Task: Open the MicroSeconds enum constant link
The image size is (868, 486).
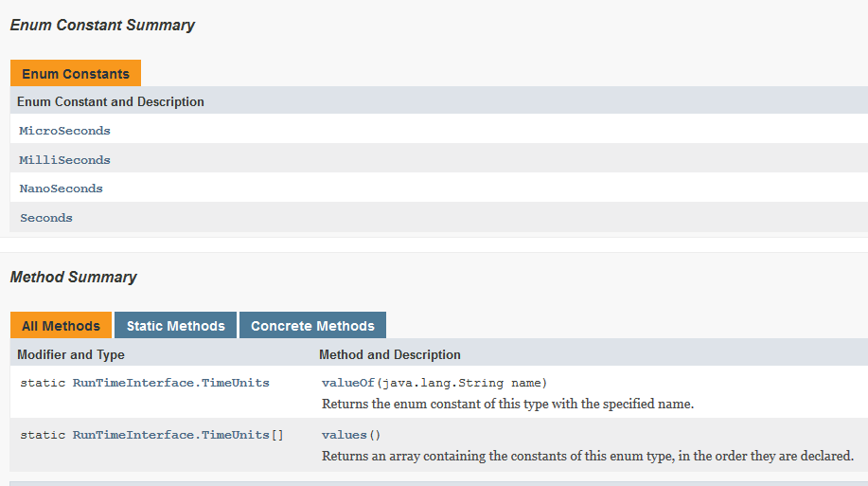Action: pyautogui.click(x=64, y=131)
